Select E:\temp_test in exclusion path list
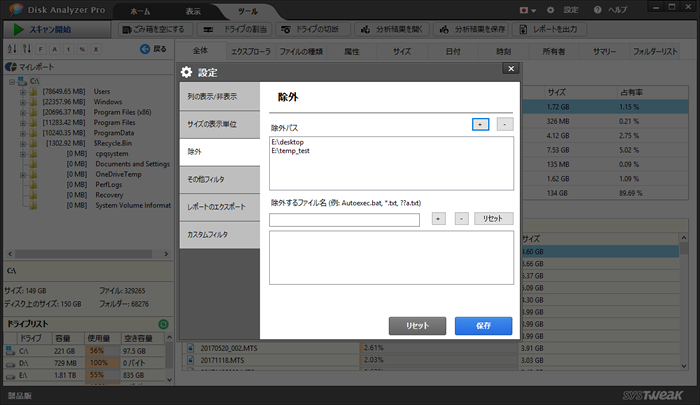The width and height of the screenshot is (700, 405). click(x=291, y=151)
